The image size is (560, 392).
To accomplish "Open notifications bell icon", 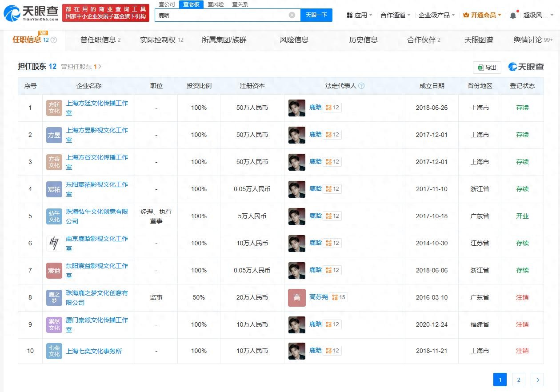I will click(x=513, y=16).
